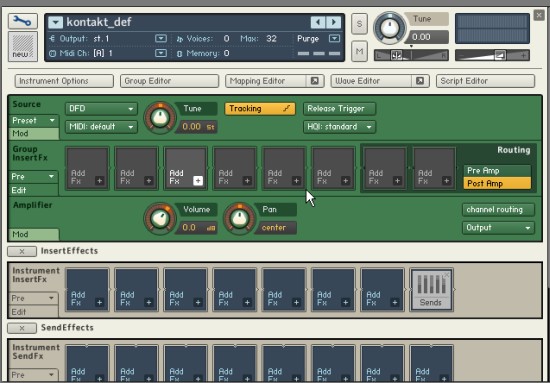This screenshot has width=550, height=383.
Task: Open channel routing
Action: point(498,210)
